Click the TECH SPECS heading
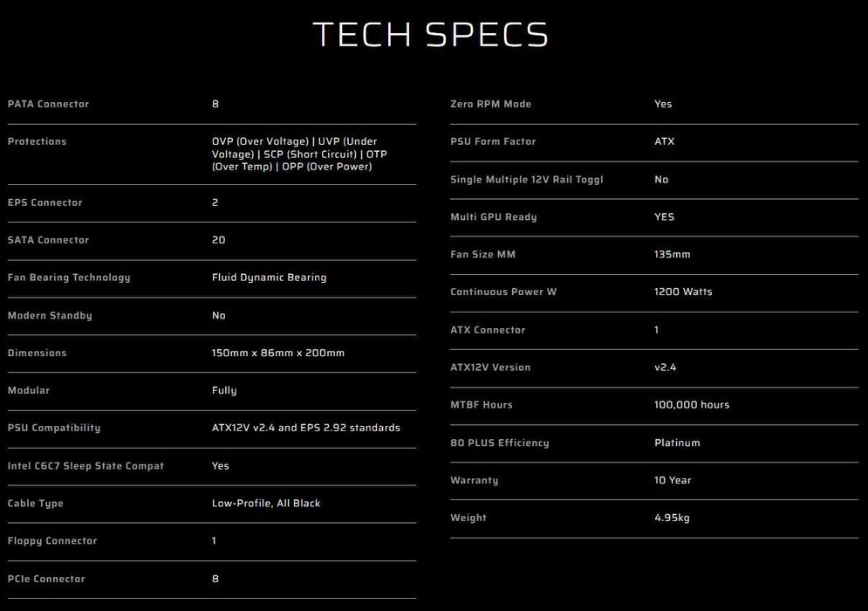 point(431,35)
